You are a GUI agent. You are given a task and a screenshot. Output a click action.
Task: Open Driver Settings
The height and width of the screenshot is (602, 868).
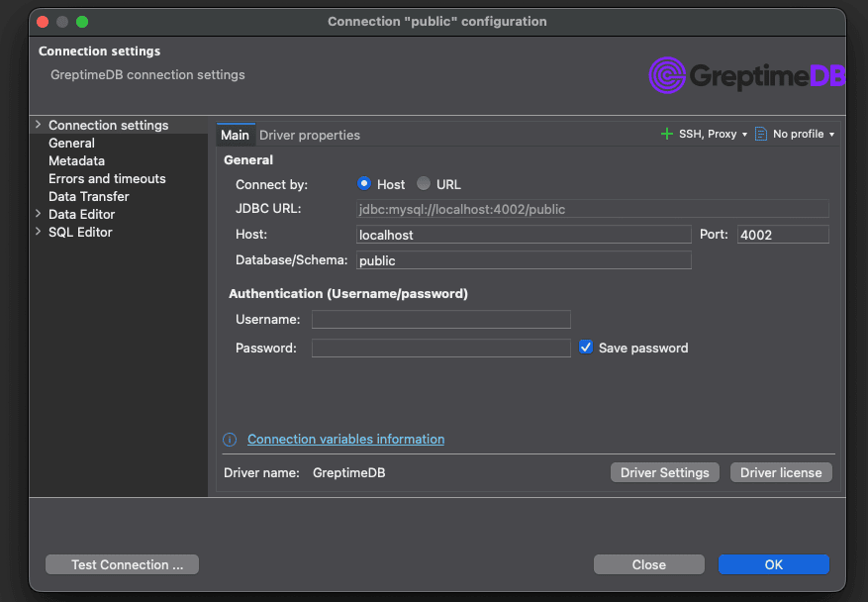[x=664, y=472]
